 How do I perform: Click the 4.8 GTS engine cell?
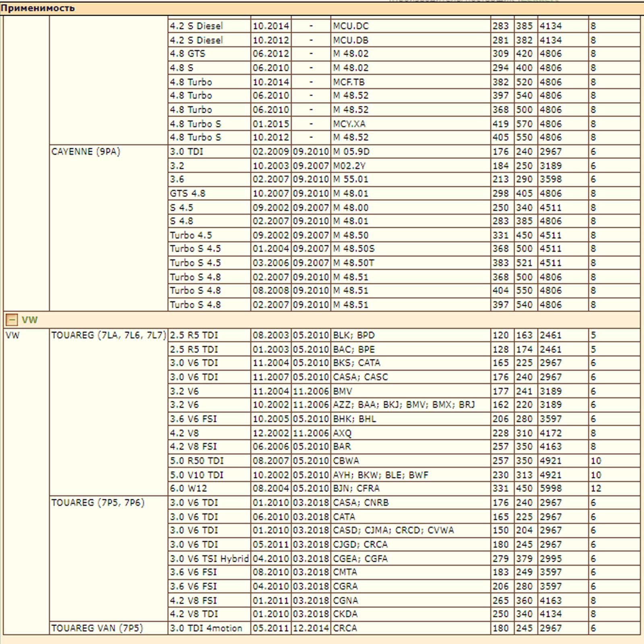tap(188, 54)
